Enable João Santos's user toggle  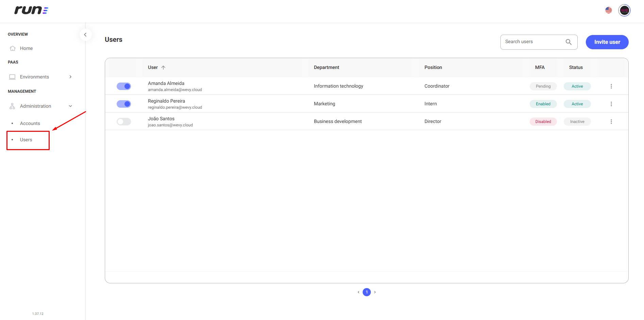(124, 122)
